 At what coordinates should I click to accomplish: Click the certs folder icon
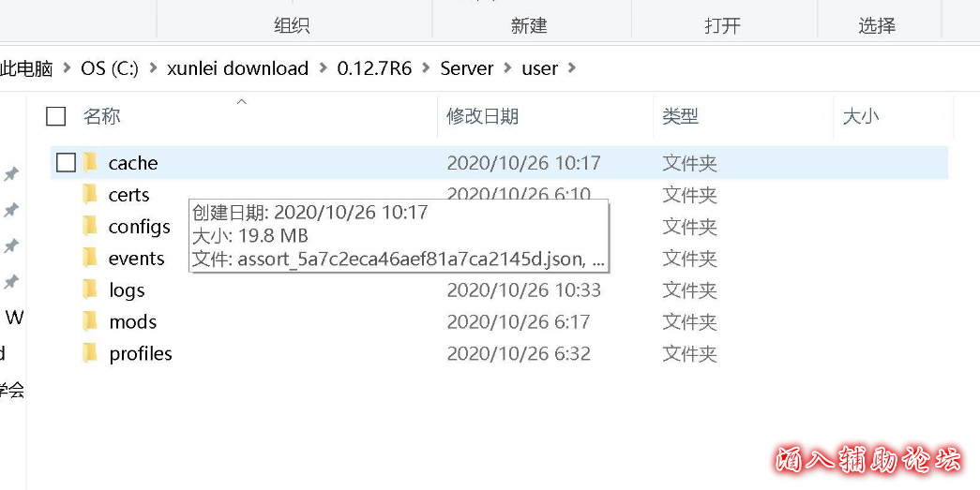coord(90,195)
